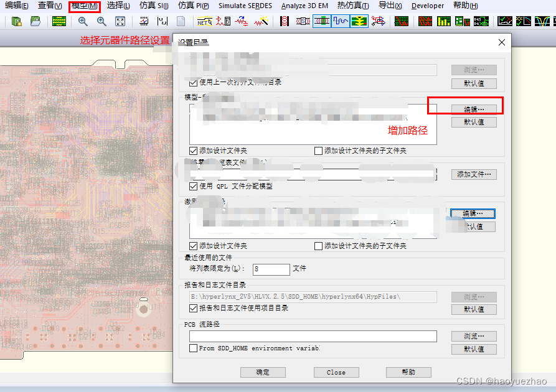Image resolution: width=556 pixels, height=392 pixels.
Task: Open the 导出(X) menu
Action: 390,6
